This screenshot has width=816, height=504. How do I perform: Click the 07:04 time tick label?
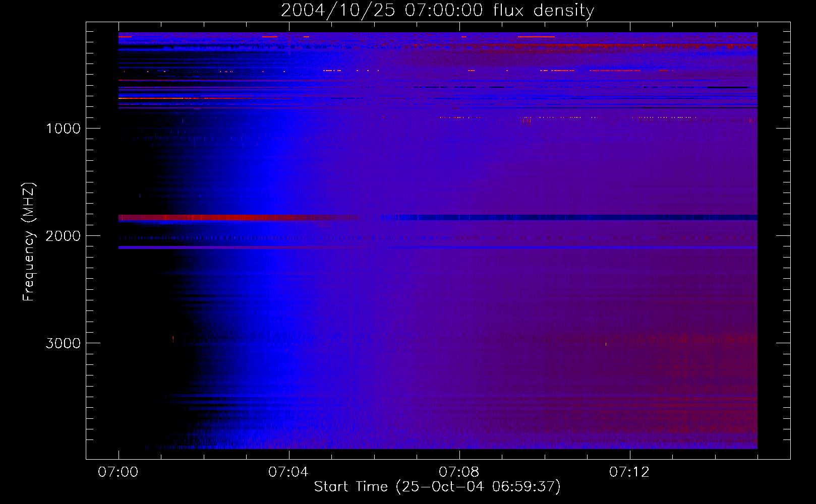288,472
